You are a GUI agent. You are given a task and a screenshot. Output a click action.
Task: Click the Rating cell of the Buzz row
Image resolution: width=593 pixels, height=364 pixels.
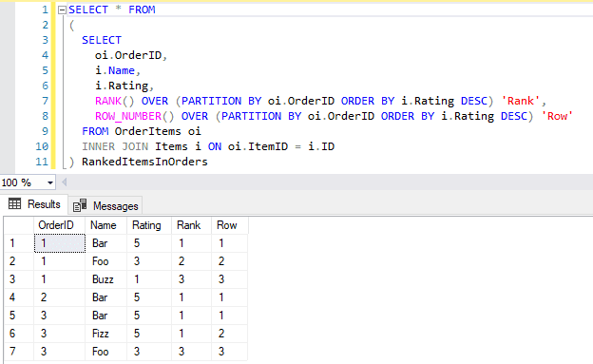pos(149,279)
